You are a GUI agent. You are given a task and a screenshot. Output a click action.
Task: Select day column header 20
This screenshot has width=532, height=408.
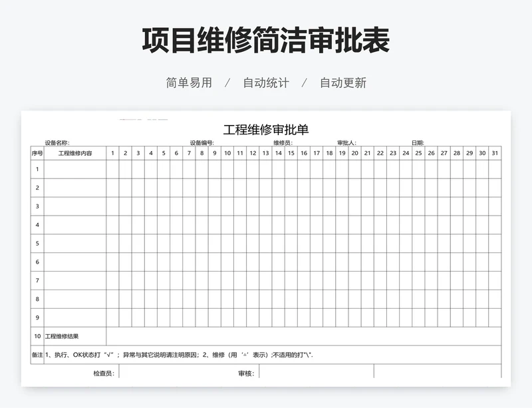355,153
